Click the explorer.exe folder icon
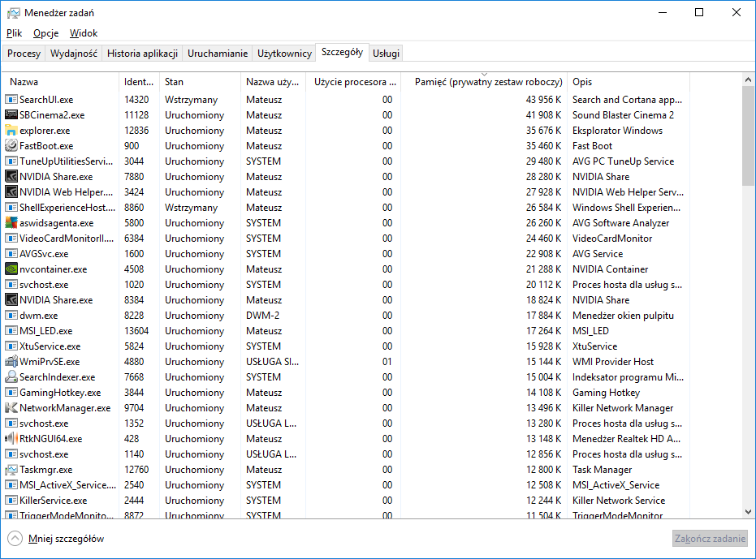 (11, 131)
